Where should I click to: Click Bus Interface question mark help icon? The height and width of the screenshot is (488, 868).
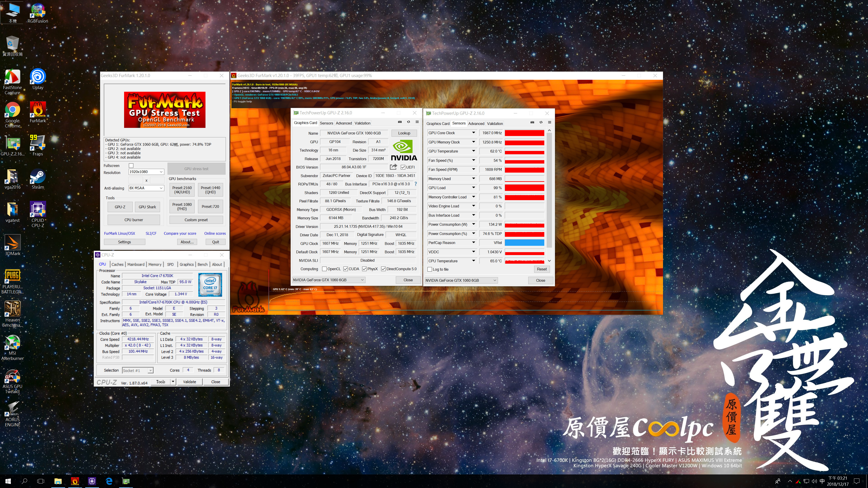[415, 184]
